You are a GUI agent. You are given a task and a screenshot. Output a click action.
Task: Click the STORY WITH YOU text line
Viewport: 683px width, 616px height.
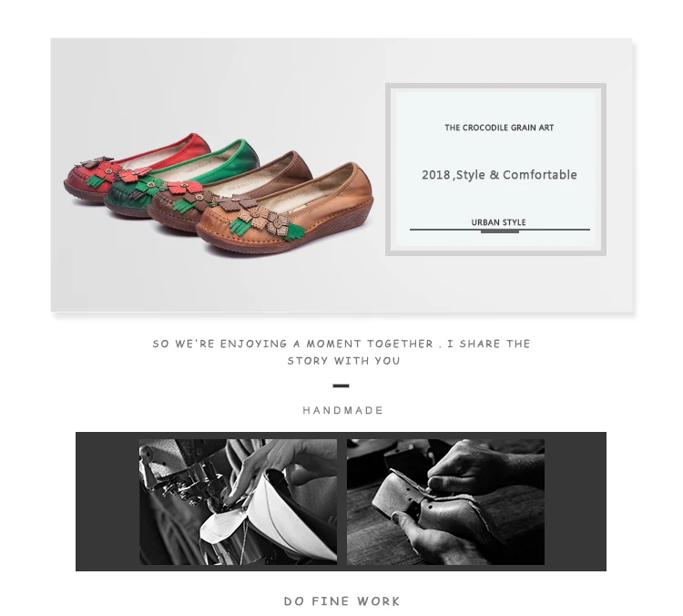tap(343, 361)
